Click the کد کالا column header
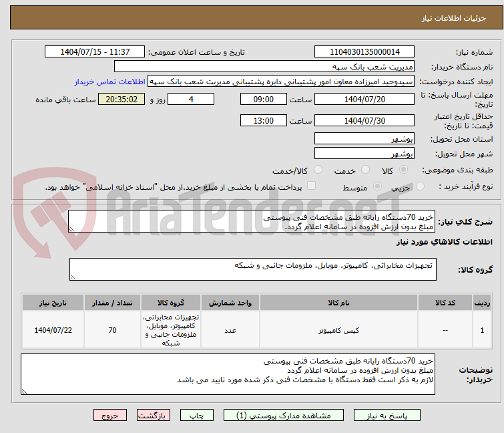This screenshot has height=433, width=504. [445, 303]
